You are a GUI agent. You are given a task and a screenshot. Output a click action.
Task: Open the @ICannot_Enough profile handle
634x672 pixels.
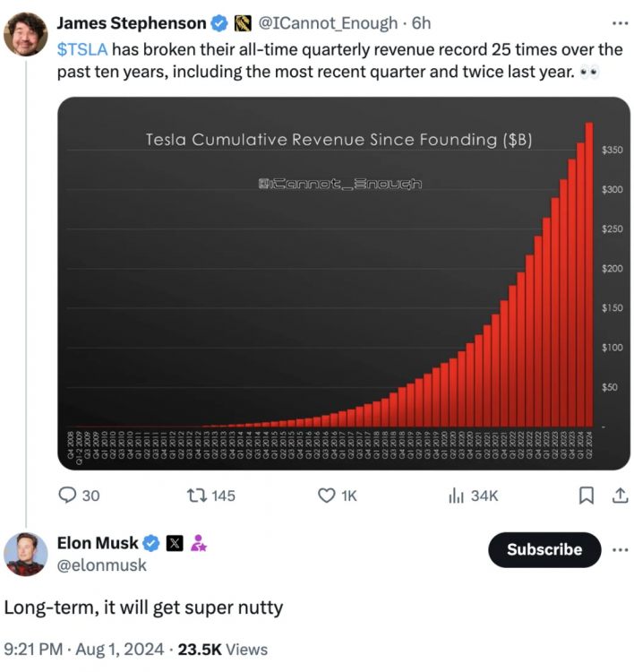point(327,23)
